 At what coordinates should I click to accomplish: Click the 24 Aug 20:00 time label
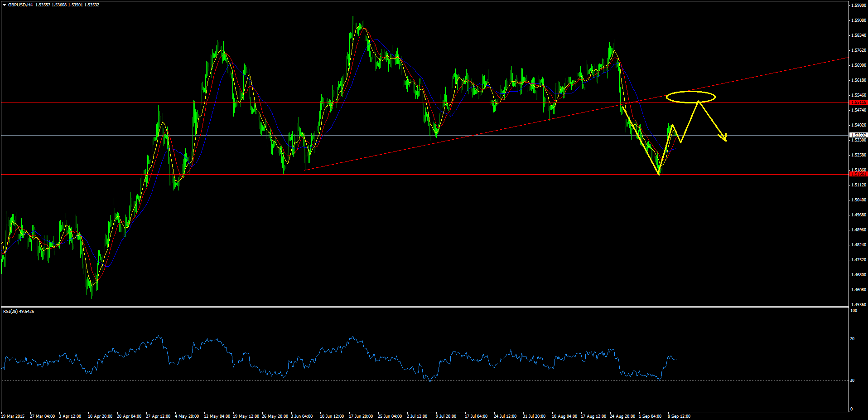click(622, 416)
